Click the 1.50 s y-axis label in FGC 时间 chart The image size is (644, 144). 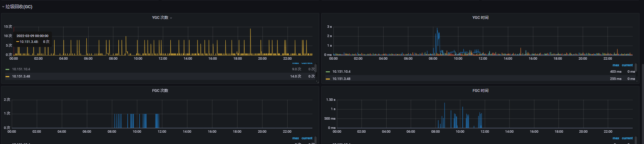(330, 100)
